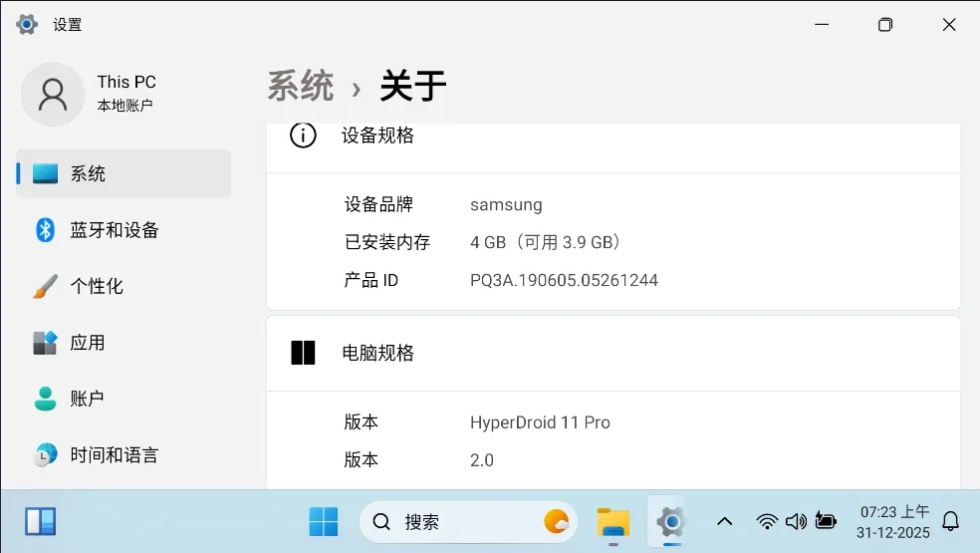Open the widgets panel on taskbar
This screenshot has height=553, width=980.
click(41, 521)
